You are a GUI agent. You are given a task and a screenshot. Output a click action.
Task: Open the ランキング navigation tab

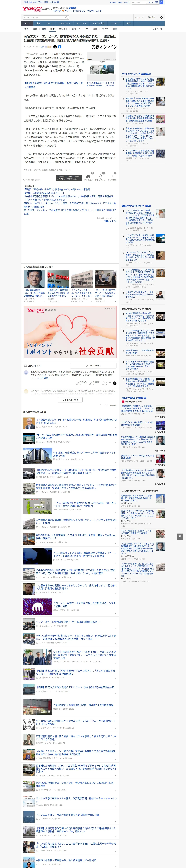(115, 24)
